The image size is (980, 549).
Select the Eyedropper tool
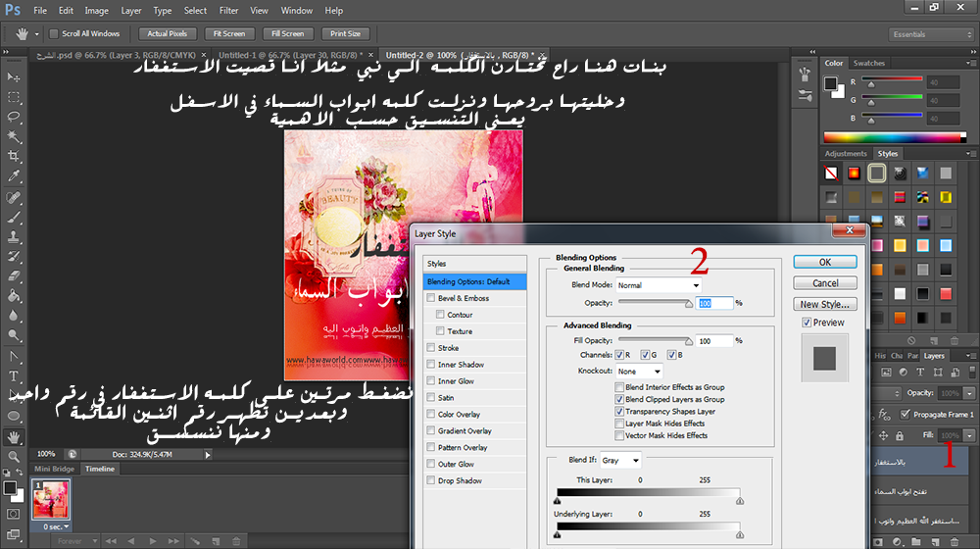(15, 176)
